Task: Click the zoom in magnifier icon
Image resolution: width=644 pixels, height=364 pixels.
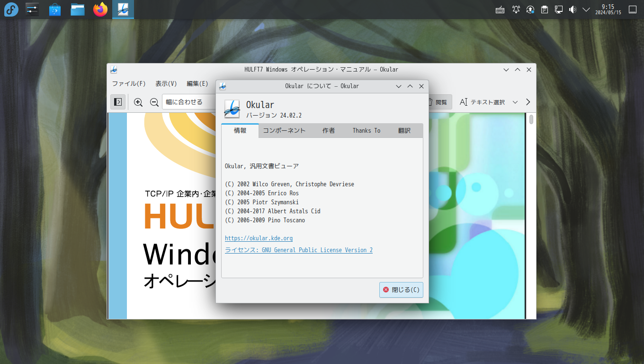Action: (138, 102)
